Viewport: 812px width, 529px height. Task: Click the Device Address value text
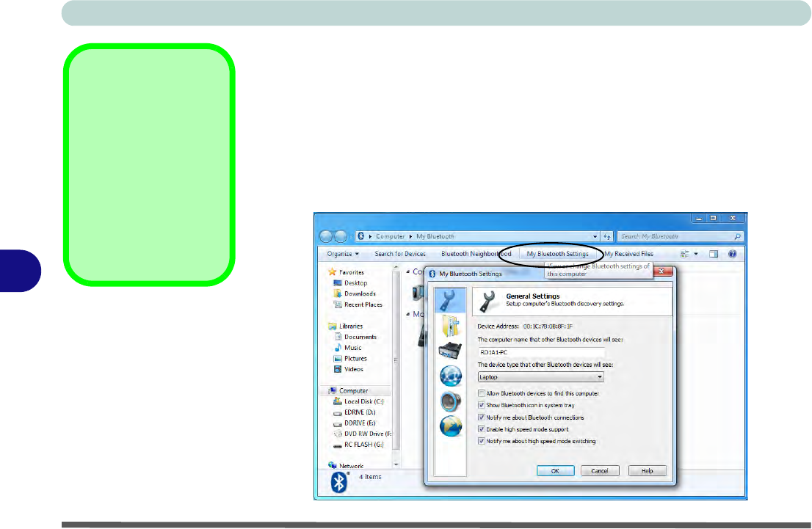coord(548,326)
